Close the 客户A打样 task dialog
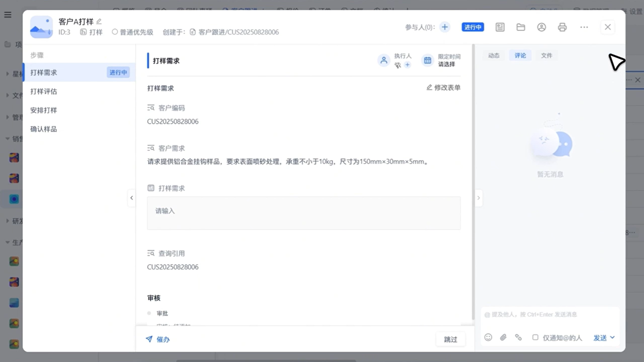The image size is (644, 362). tap(608, 27)
